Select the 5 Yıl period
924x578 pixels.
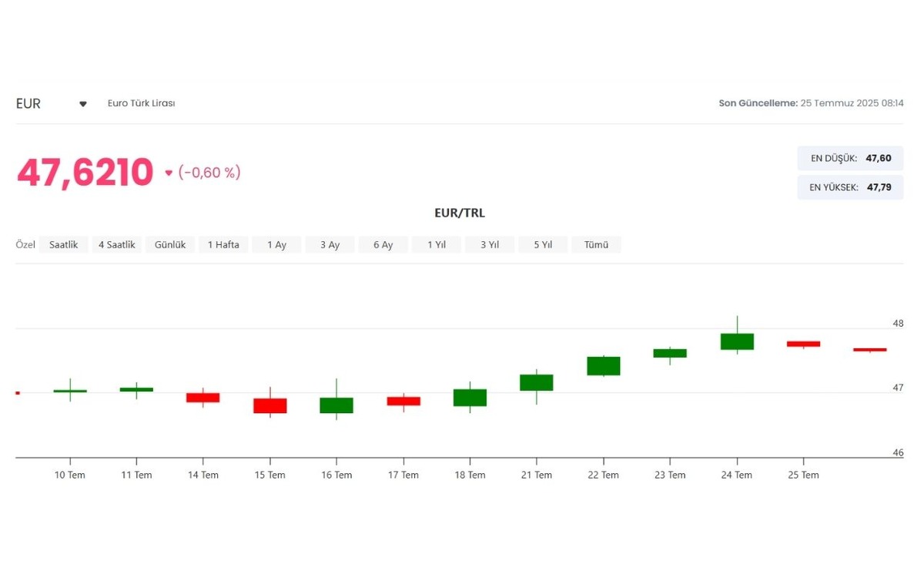pyautogui.click(x=543, y=244)
